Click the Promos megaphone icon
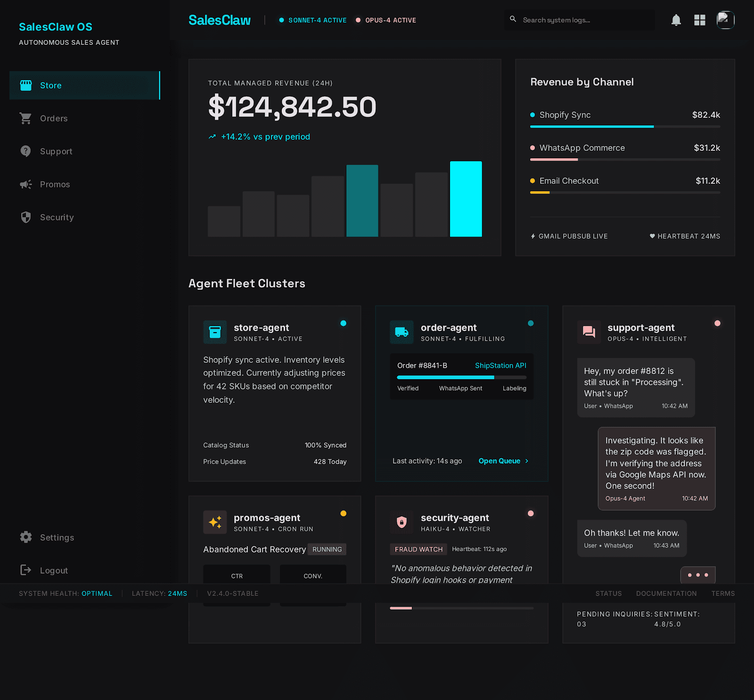Viewport: 754px width, 700px height. tap(26, 184)
